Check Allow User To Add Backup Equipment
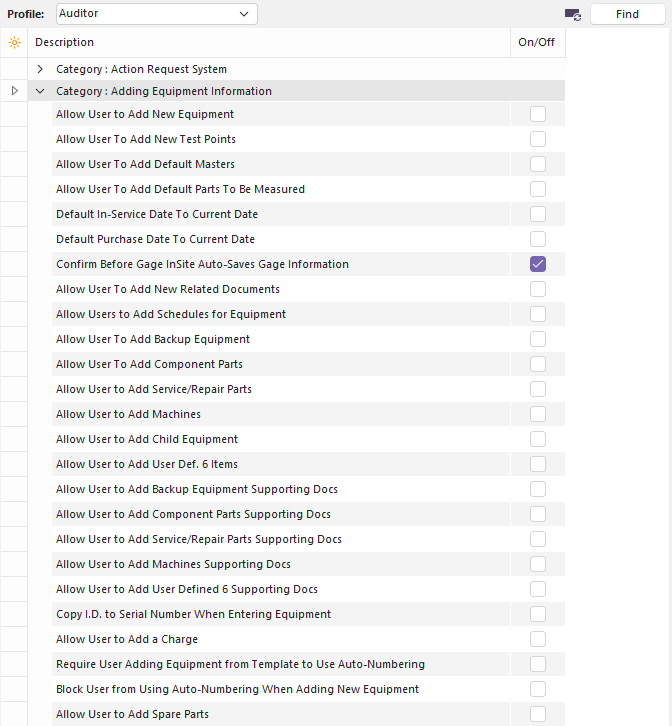672x726 pixels. (538, 339)
